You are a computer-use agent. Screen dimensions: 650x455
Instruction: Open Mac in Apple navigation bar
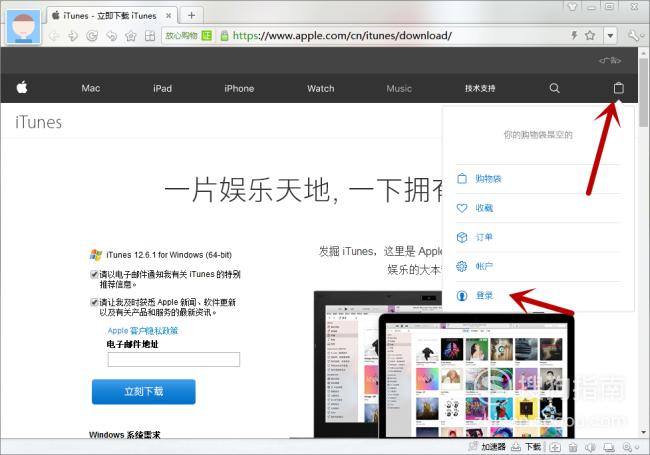point(90,88)
